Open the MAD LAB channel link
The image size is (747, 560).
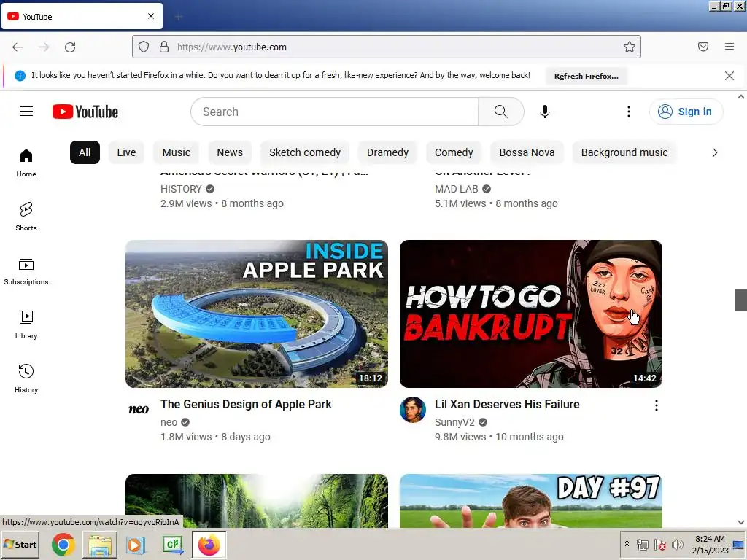[x=457, y=189]
